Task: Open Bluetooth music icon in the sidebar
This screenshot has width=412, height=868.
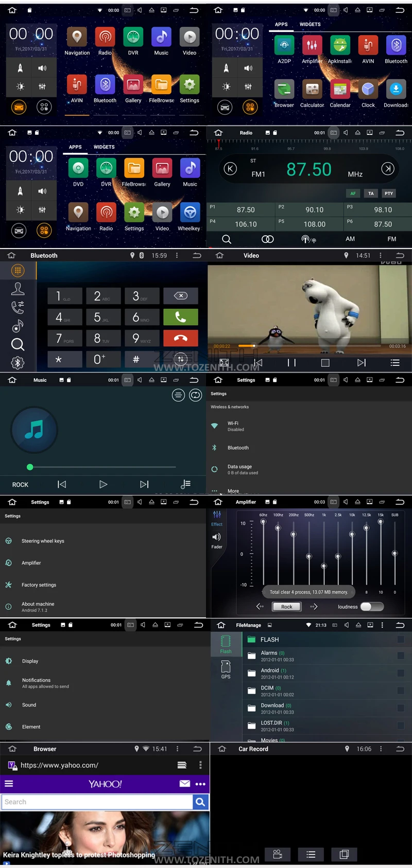Action: pyautogui.click(x=18, y=326)
